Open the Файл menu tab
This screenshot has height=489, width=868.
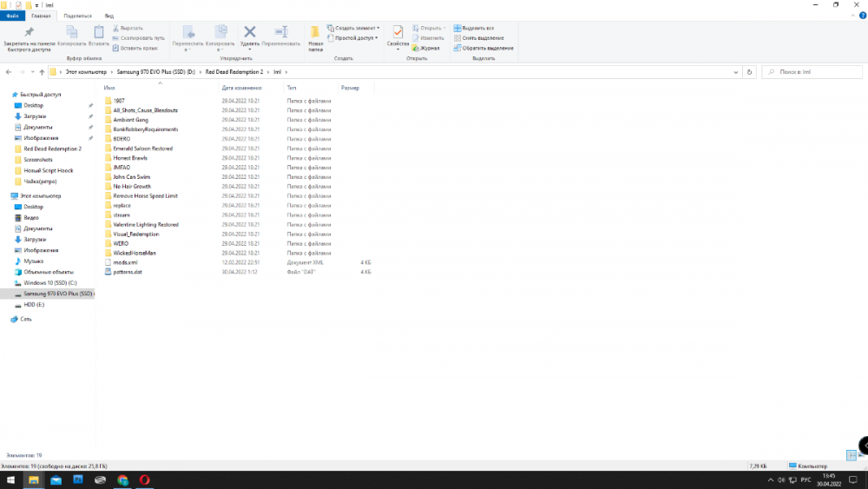[x=12, y=16]
